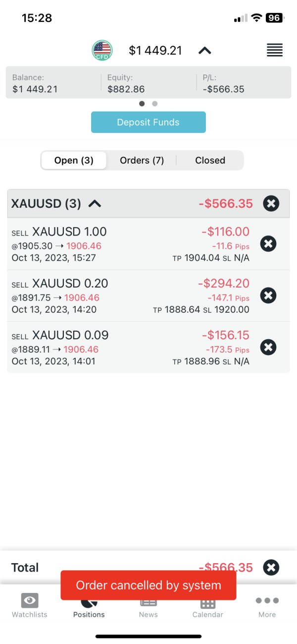
Task: Dismiss the Order cancelled by system notification
Action: [148, 585]
